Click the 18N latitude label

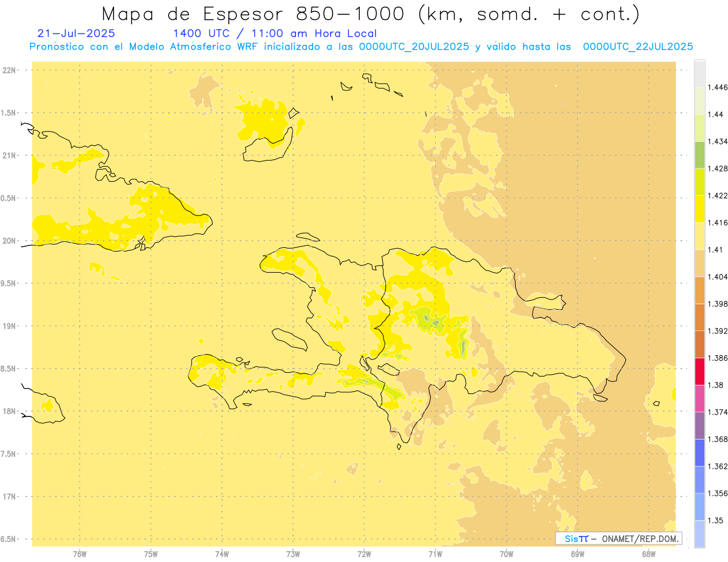click(9, 412)
